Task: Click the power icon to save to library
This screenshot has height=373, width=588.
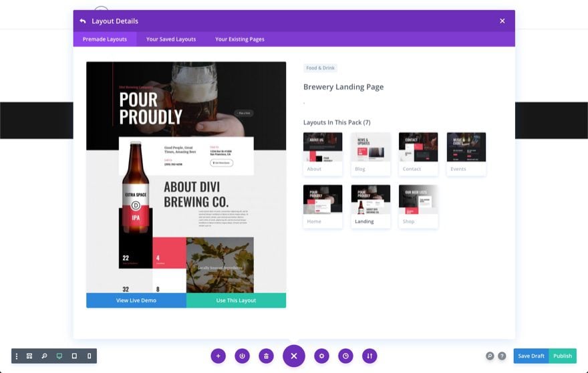Action: [x=242, y=356]
